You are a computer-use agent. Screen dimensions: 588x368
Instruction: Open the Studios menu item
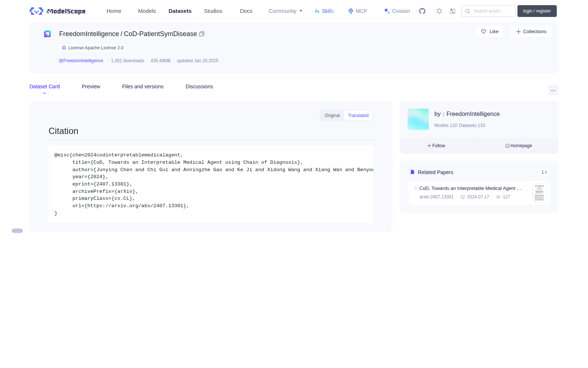click(213, 11)
